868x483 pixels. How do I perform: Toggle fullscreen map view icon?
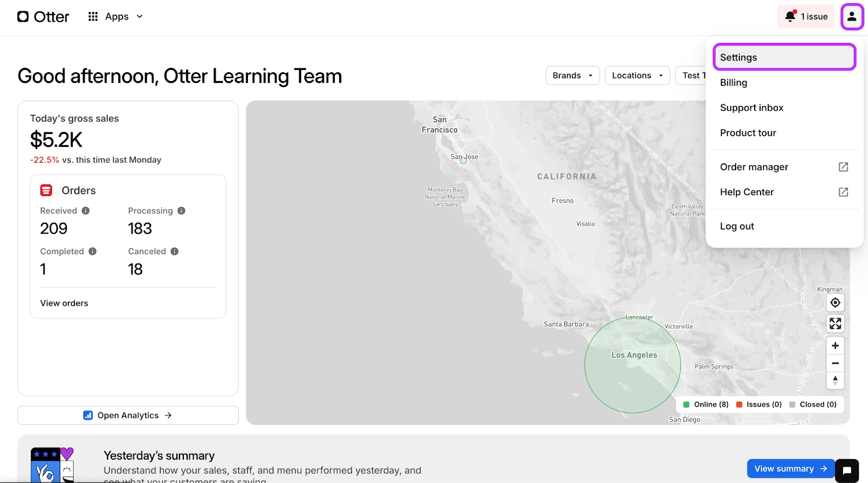835,324
